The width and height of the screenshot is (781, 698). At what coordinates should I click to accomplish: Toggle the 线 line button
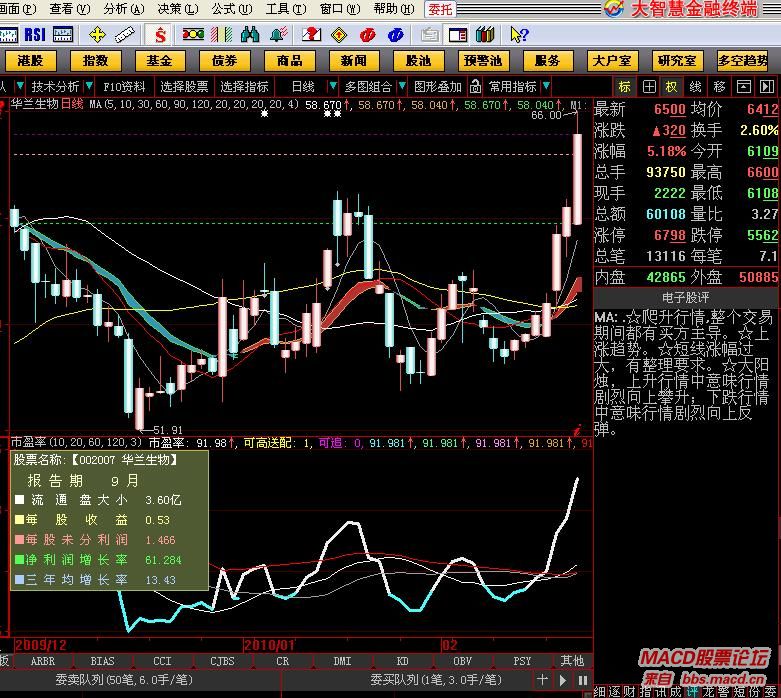click(695, 87)
